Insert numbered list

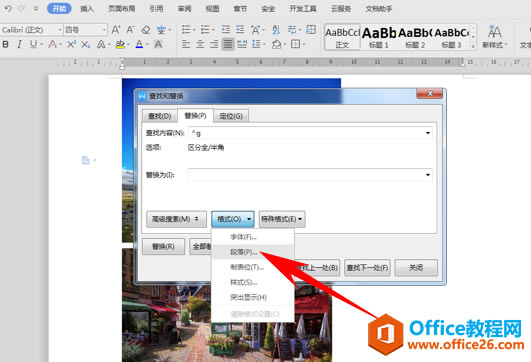(205, 30)
